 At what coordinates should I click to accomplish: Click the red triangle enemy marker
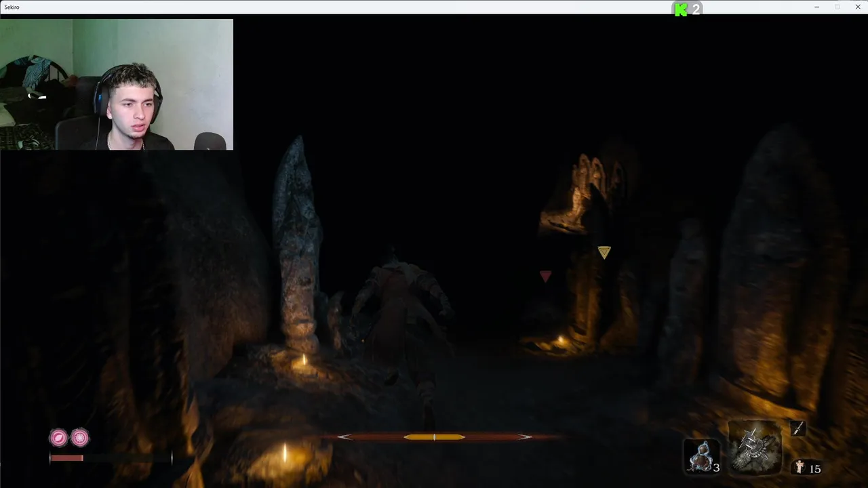click(545, 276)
